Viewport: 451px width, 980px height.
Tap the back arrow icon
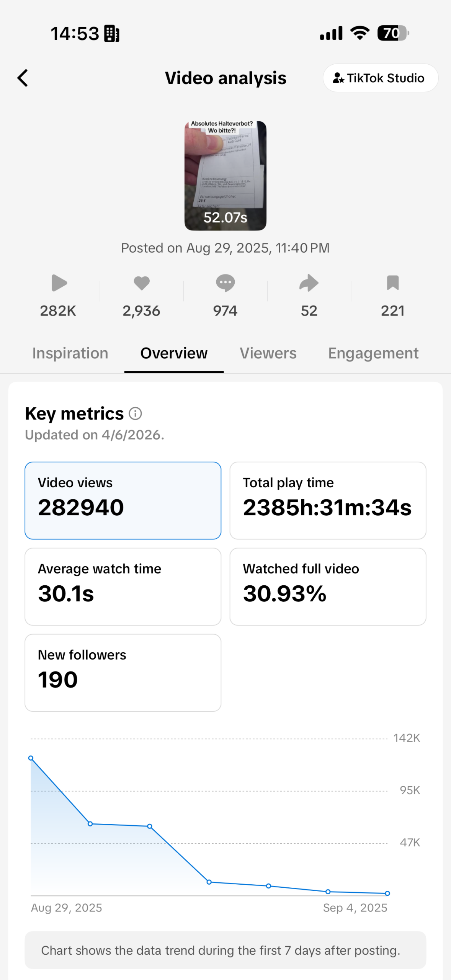click(x=23, y=78)
